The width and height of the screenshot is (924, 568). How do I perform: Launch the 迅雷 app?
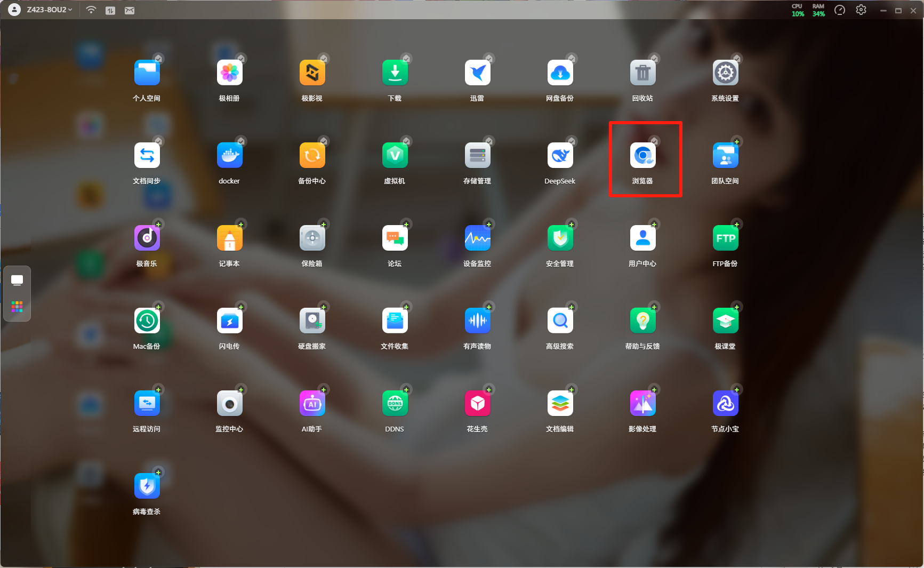coord(478,73)
